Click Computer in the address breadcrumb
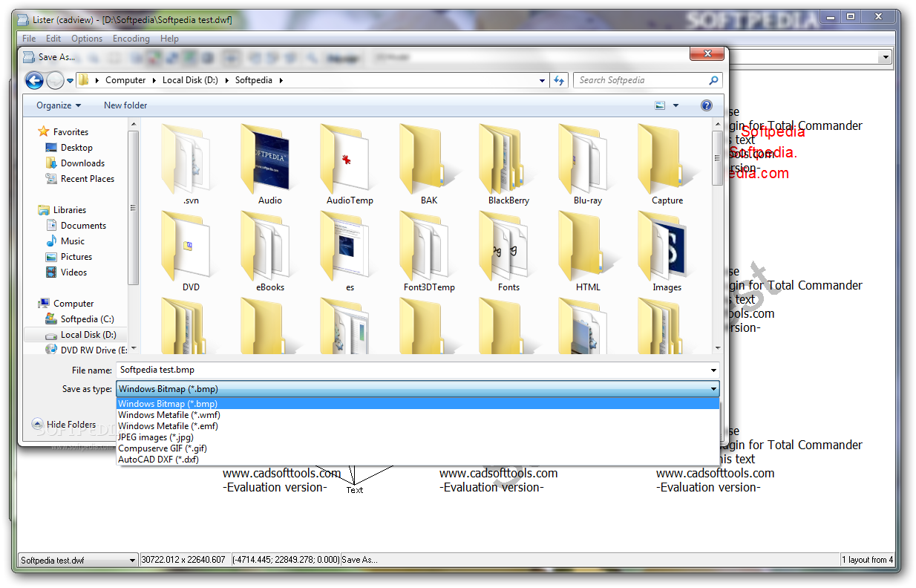 pyautogui.click(x=125, y=80)
